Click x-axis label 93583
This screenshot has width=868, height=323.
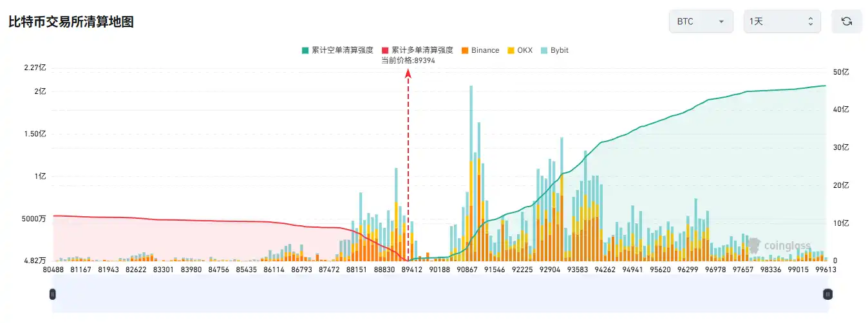[578, 271]
